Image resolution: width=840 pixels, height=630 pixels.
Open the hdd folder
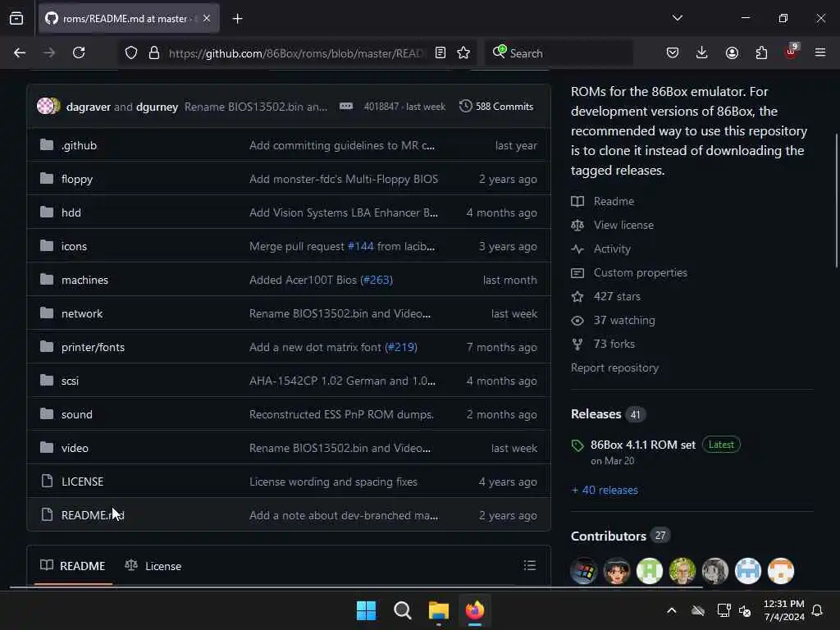(71, 212)
